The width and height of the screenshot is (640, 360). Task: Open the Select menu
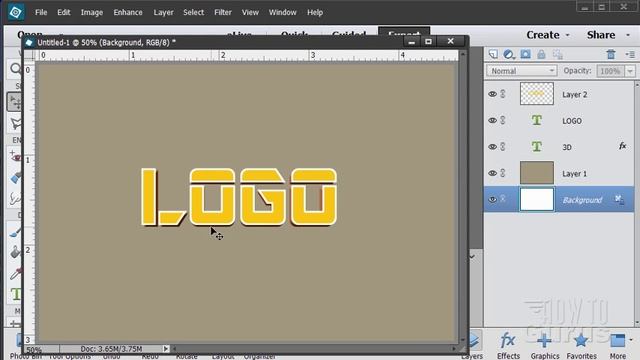(193, 12)
